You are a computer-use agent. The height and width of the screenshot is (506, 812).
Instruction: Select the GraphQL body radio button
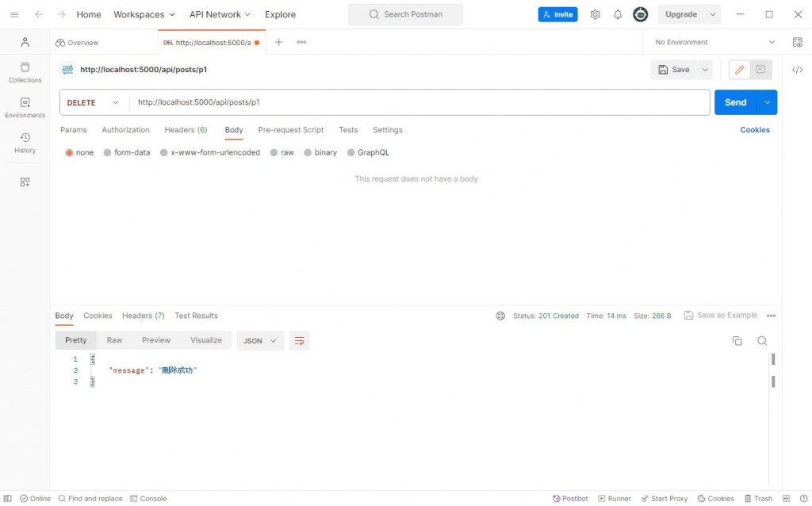click(x=350, y=152)
